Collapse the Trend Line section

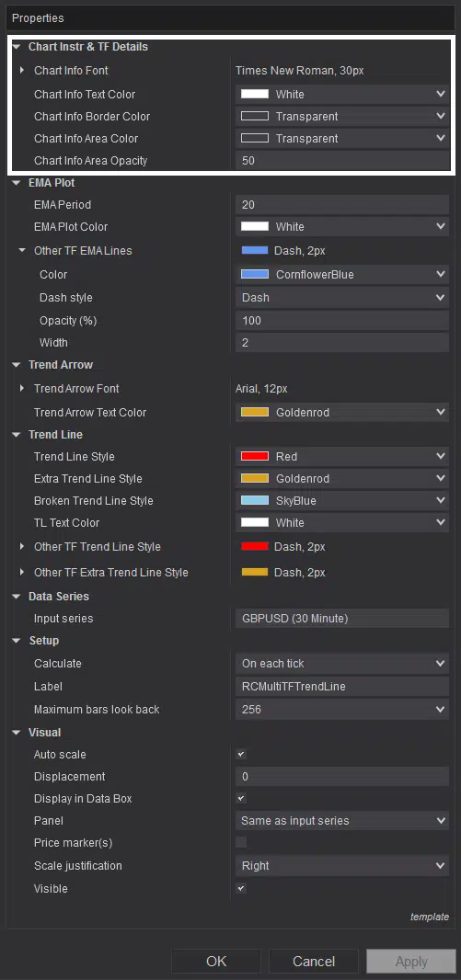point(17,434)
